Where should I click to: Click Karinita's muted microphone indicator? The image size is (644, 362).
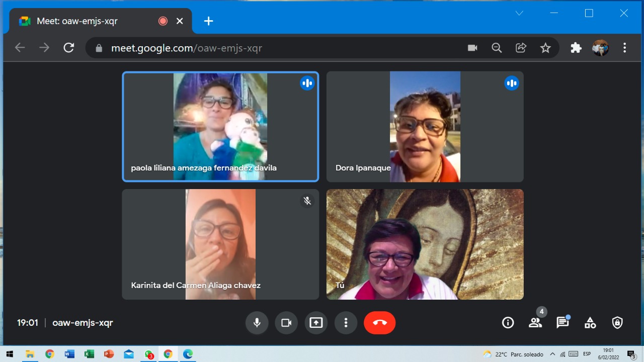307,201
